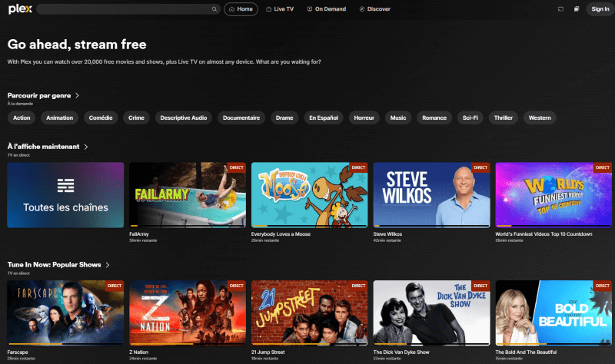Expand Parcourir par genre chevron

pos(78,96)
